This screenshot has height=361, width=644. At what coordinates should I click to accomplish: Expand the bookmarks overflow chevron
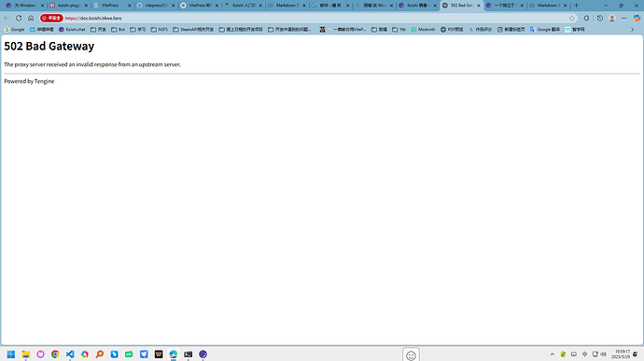pyautogui.click(x=633, y=30)
